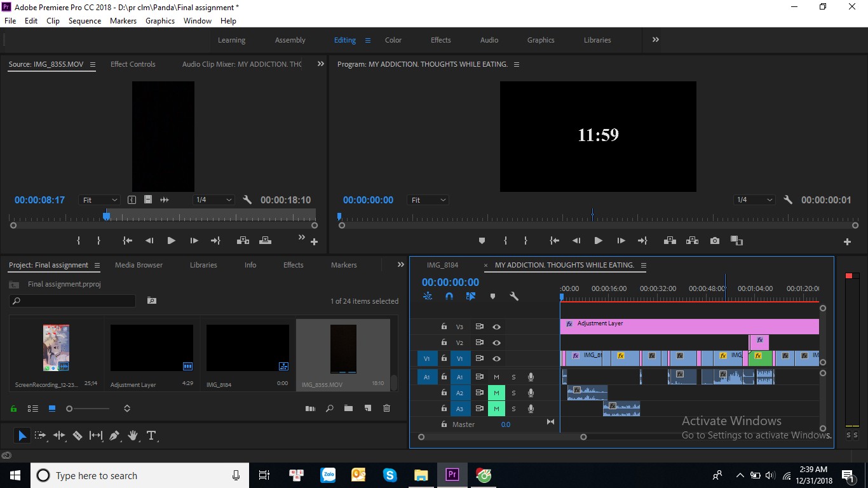
Task: Toggle timeline Snap magnet icon
Action: tap(449, 296)
